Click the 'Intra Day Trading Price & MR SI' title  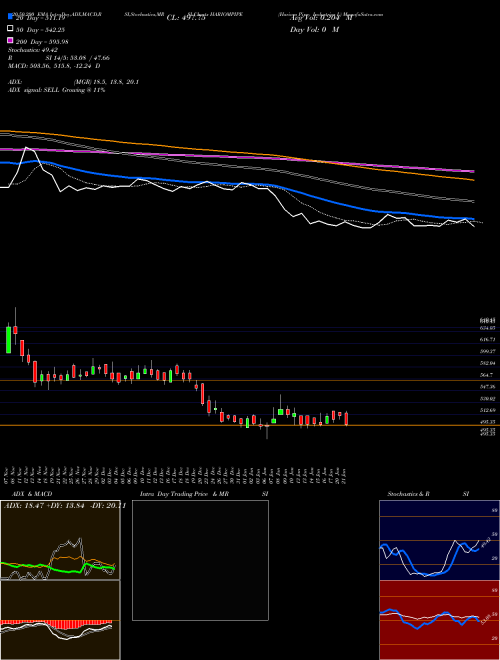coord(204,494)
